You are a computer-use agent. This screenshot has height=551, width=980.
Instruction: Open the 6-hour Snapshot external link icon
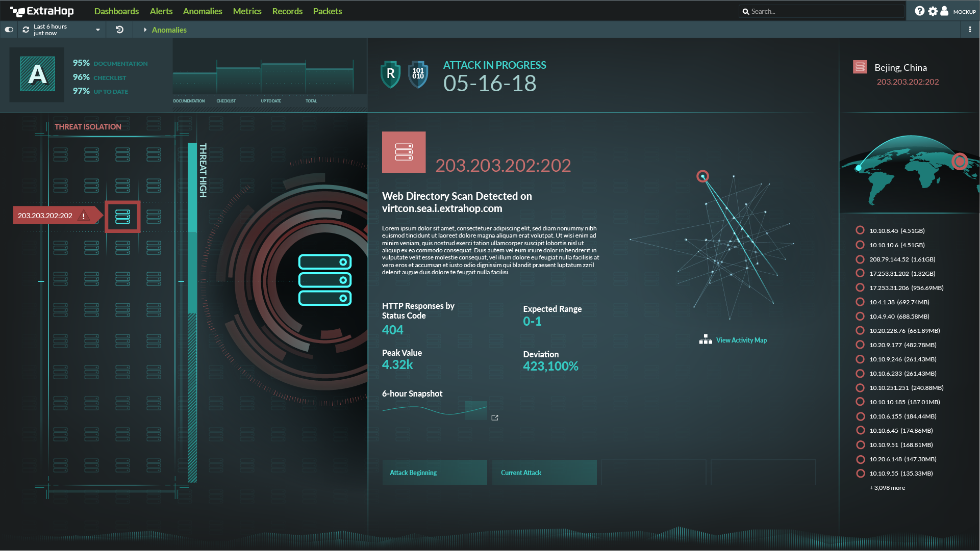point(495,417)
